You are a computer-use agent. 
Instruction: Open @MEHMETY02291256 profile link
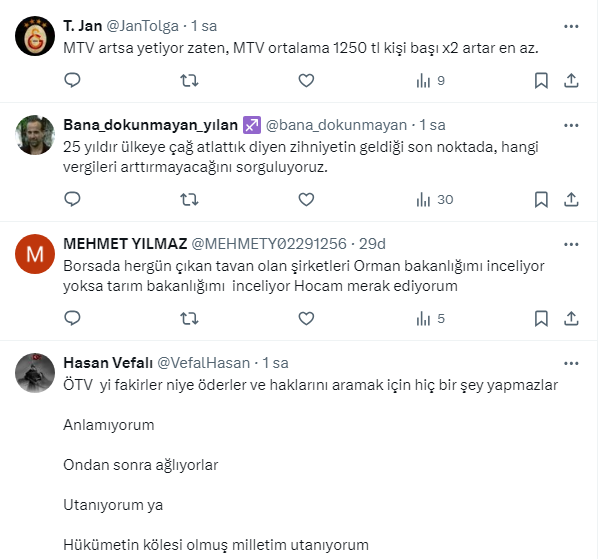click(x=268, y=244)
